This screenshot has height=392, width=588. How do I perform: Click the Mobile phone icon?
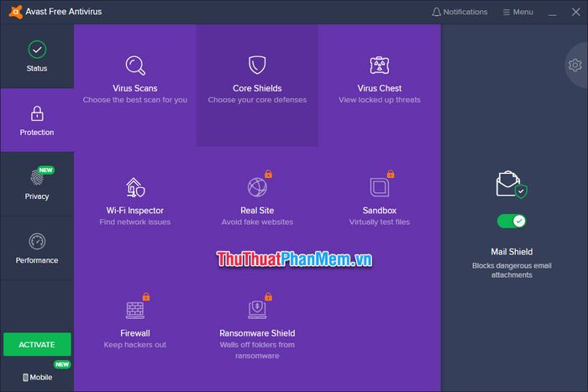point(25,378)
